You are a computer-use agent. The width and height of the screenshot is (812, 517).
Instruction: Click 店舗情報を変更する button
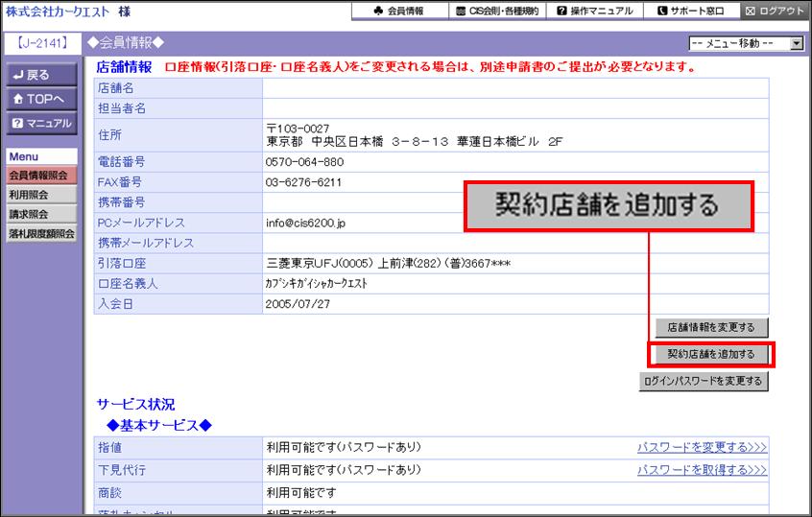tap(711, 328)
